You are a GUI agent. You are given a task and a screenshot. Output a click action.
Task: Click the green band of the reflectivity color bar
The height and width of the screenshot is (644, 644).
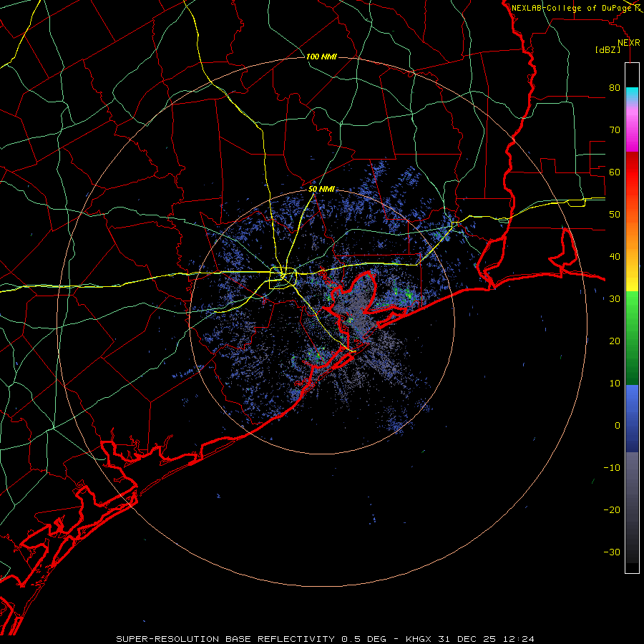click(x=632, y=338)
